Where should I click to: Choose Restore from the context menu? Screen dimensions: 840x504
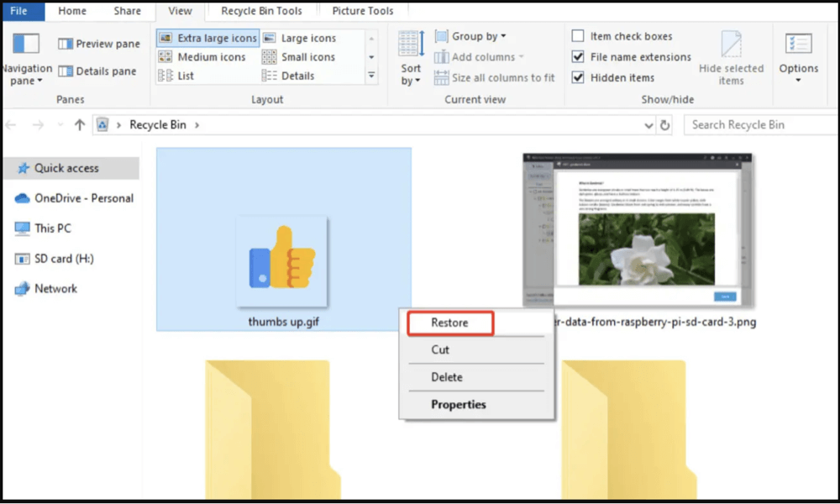point(449,323)
